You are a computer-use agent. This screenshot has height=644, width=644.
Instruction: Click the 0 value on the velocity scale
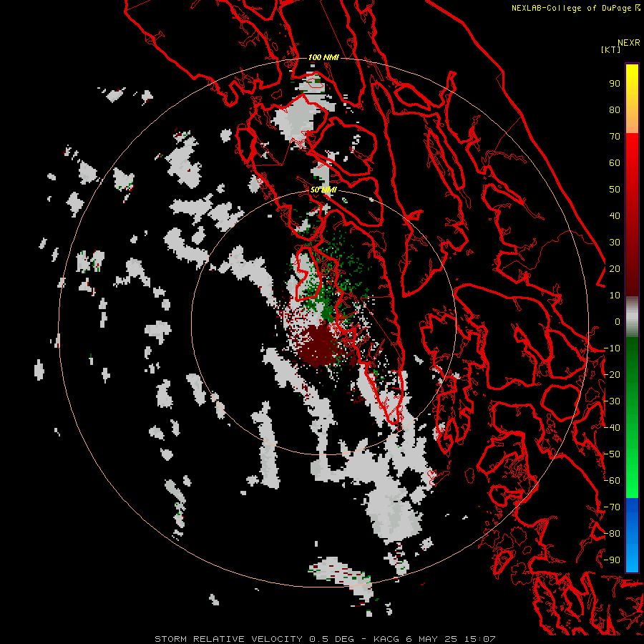click(618, 322)
